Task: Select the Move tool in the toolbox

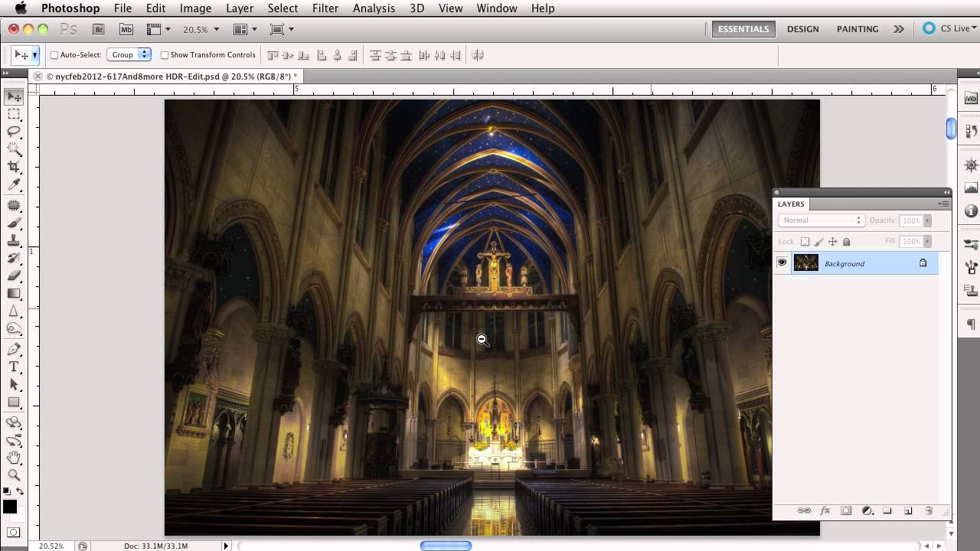Action: pyautogui.click(x=14, y=97)
